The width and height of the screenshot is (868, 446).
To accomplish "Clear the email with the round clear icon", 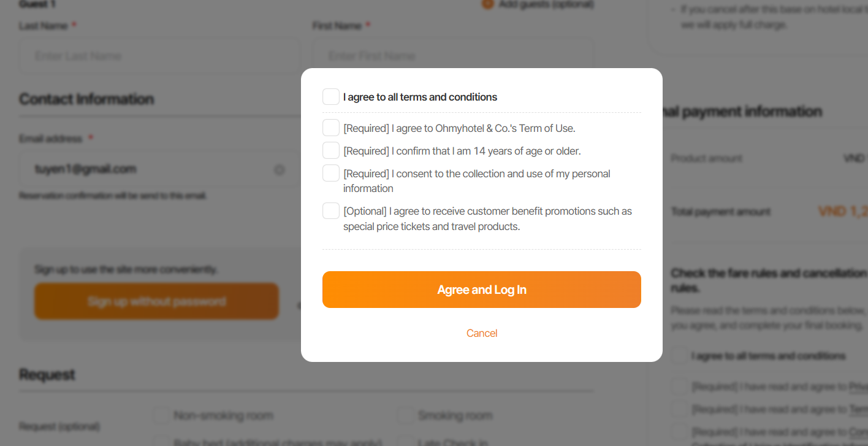I will (x=280, y=170).
